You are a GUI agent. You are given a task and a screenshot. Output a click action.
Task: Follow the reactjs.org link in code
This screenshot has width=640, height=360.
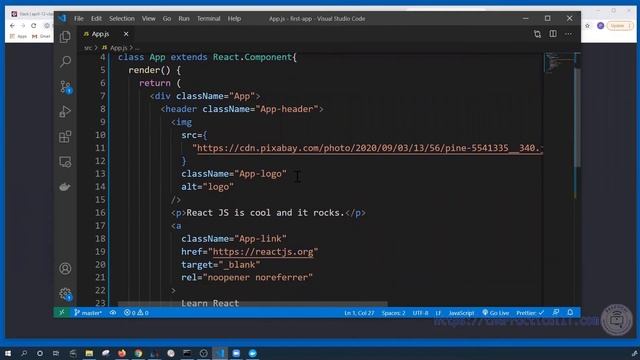tap(263, 252)
